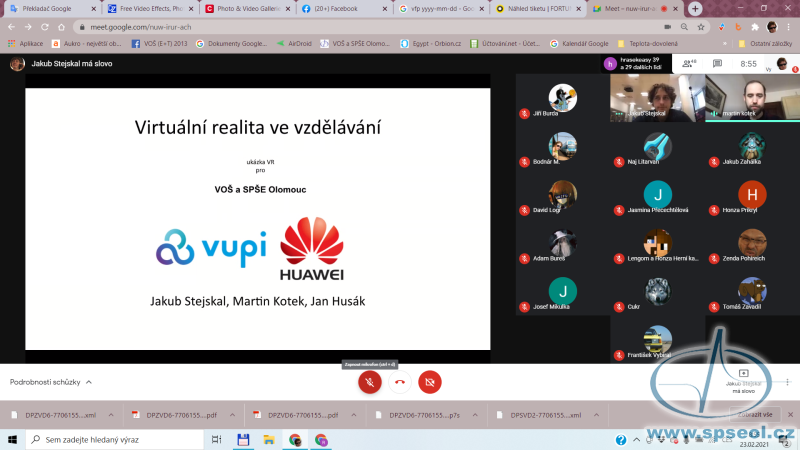Expand options for DPSVD2 xml download
The width and height of the screenshot is (800, 450).
coord(596,415)
